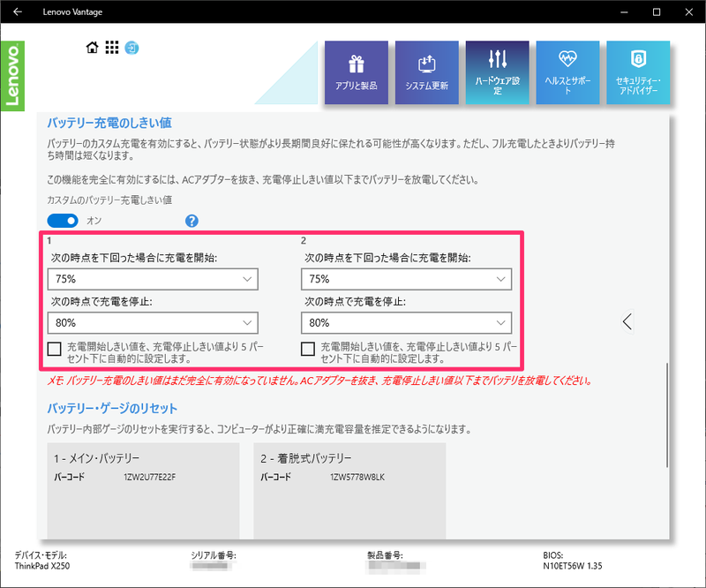
Task: Click the left chevron panel expander
Action: (x=627, y=321)
